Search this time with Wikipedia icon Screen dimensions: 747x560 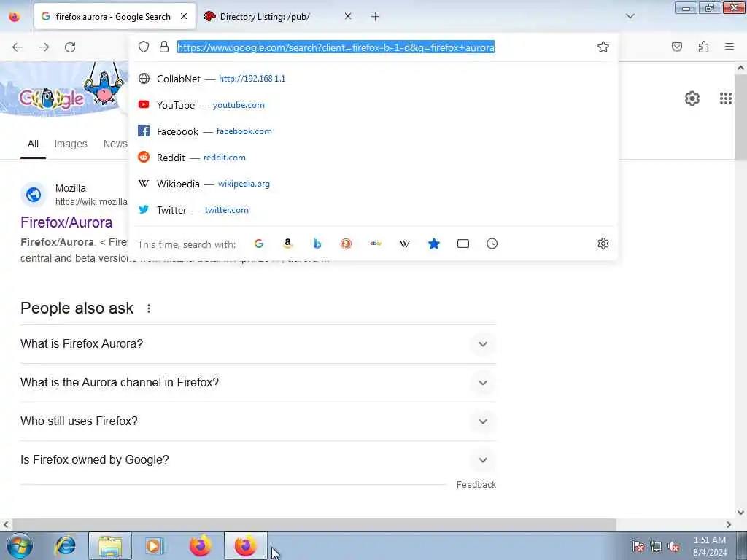[404, 244]
